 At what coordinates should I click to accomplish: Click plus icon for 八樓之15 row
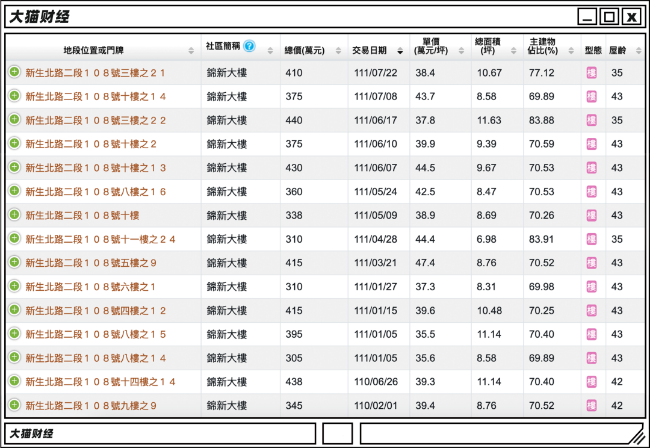(15, 333)
